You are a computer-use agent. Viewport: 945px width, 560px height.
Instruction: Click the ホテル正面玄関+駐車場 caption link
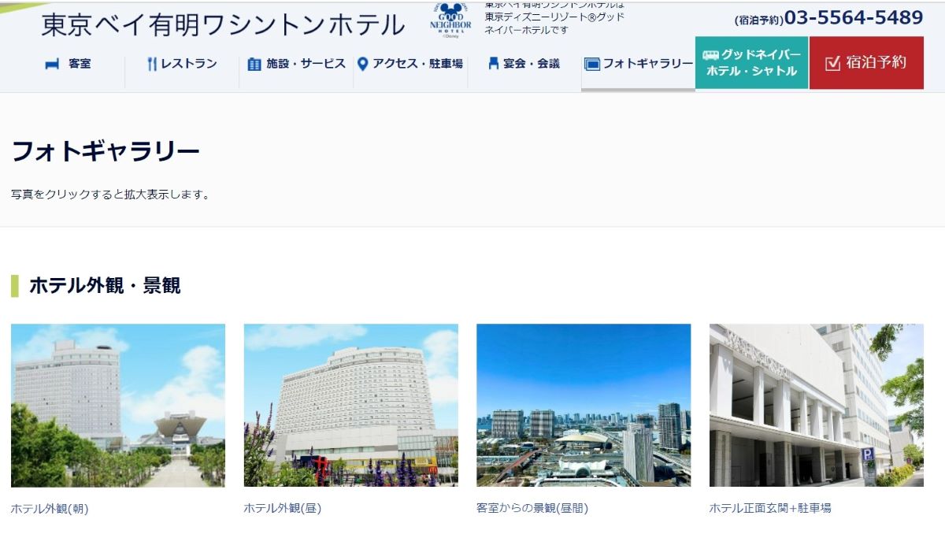click(769, 508)
